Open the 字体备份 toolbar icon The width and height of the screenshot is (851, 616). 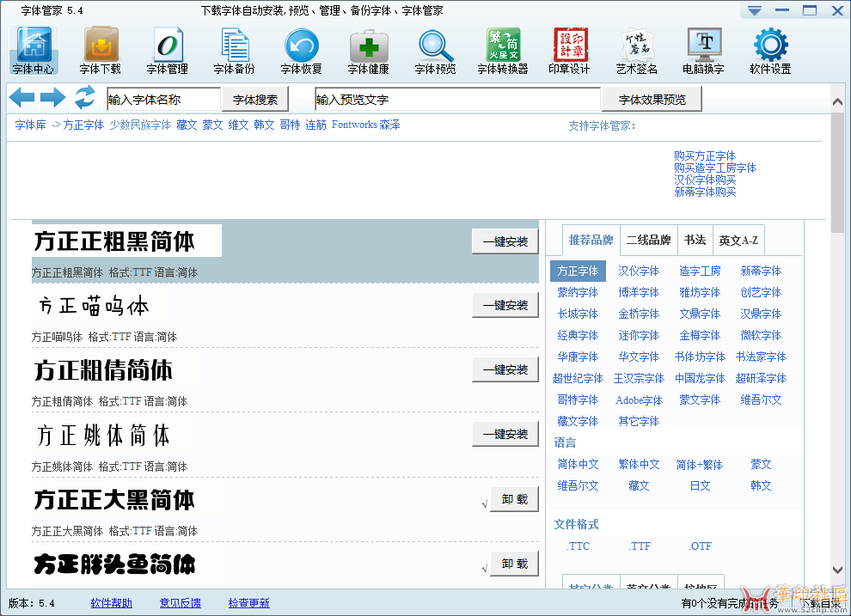[235, 50]
